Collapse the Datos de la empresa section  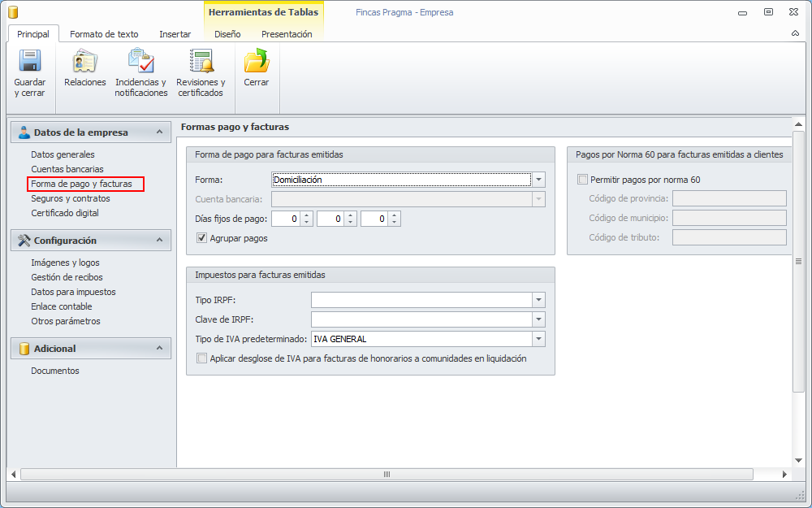[159, 132]
